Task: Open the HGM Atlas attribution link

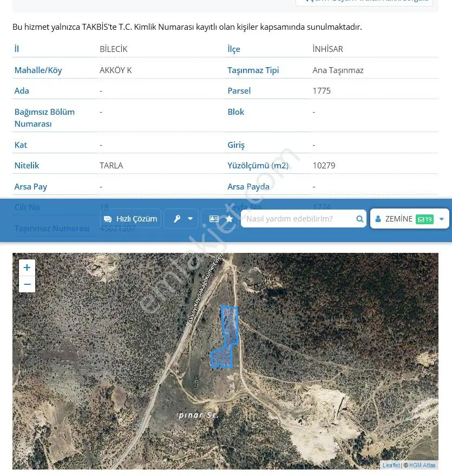Action: (x=422, y=465)
